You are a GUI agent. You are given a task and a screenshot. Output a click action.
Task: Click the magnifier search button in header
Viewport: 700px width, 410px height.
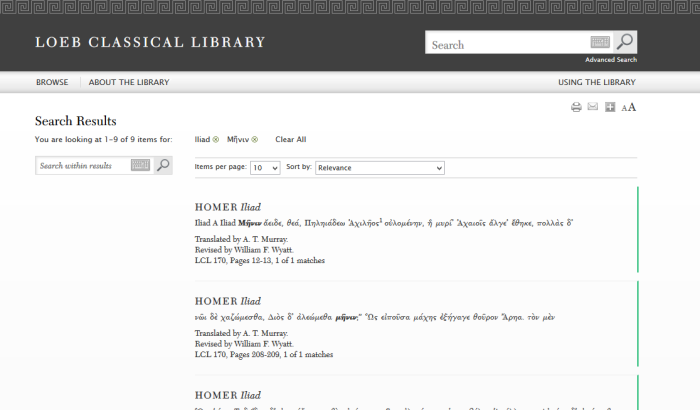point(625,42)
